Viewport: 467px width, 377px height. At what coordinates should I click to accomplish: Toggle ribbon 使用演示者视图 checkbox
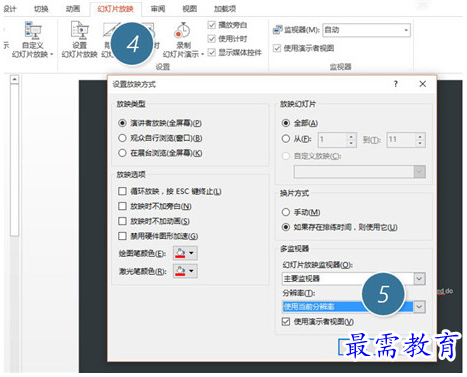point(277,48)
